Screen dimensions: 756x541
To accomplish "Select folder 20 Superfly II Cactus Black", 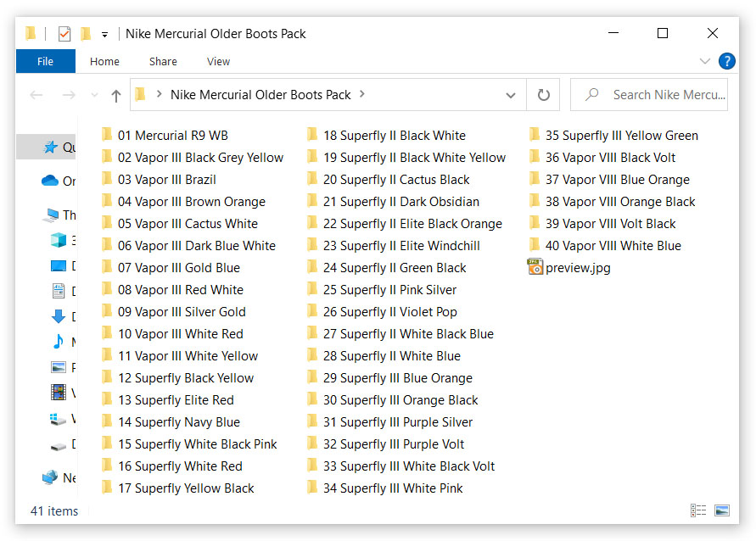I will (388, 180).
